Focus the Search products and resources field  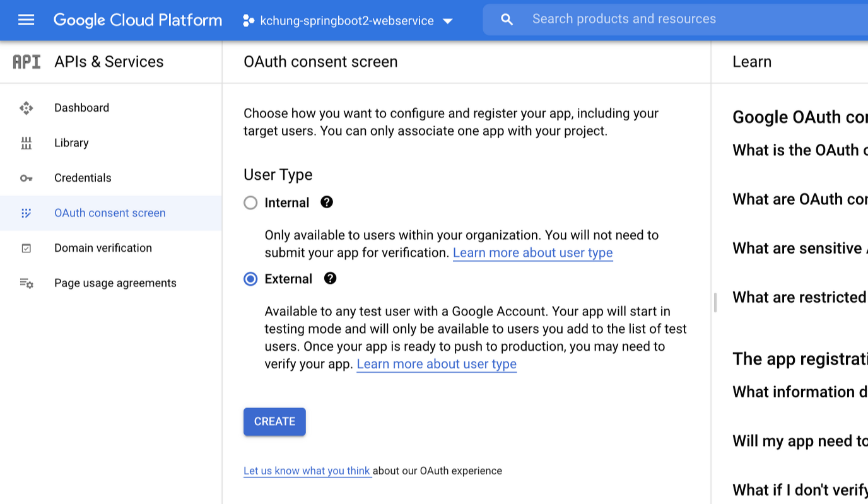[x=675, y=20]
